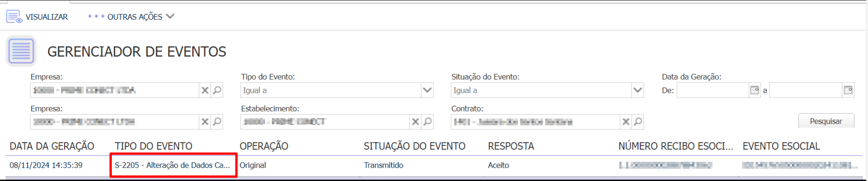
Task: Open the Estabelecimento search magnifier
Action: (428, 122)
